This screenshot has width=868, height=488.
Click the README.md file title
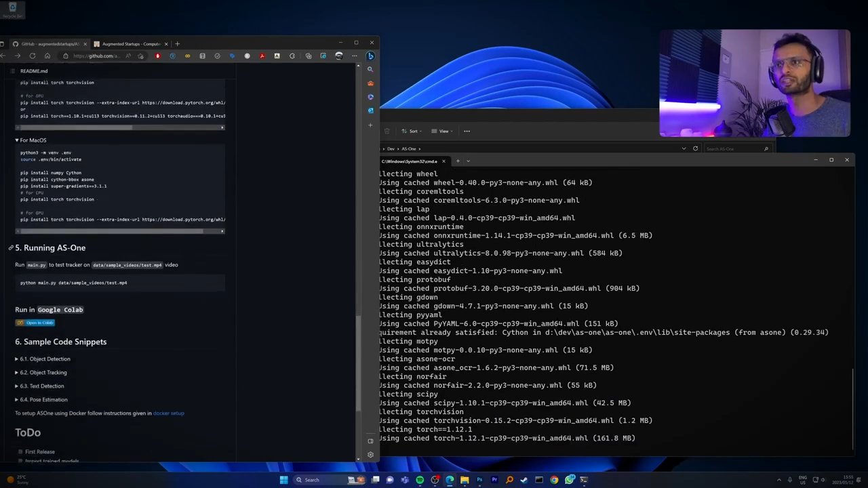pos(34,71)
